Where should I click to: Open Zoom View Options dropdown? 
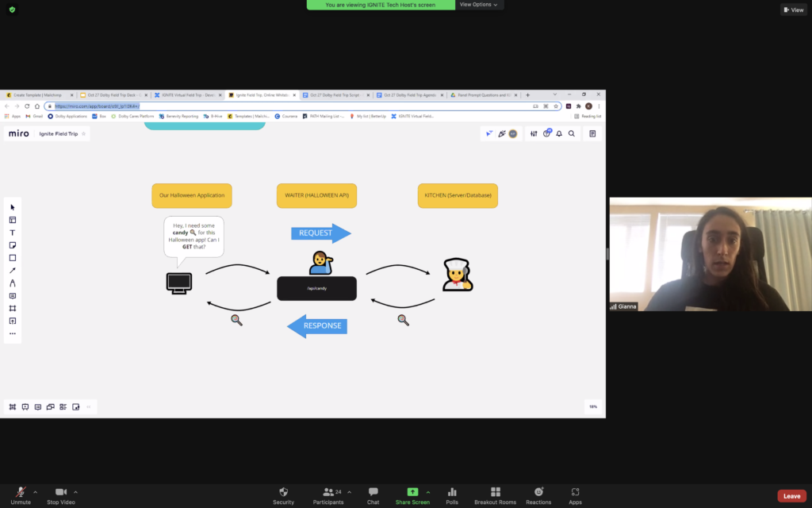[478, 5]
